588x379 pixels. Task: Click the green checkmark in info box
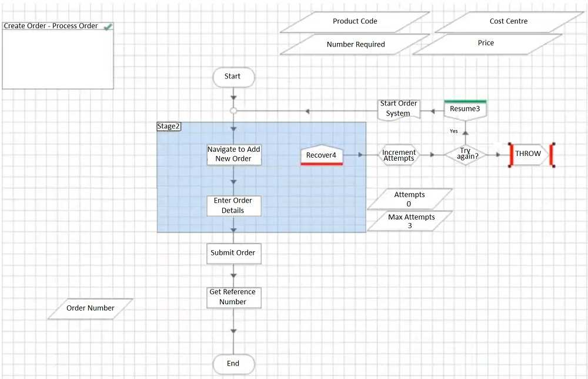(108, 27)
